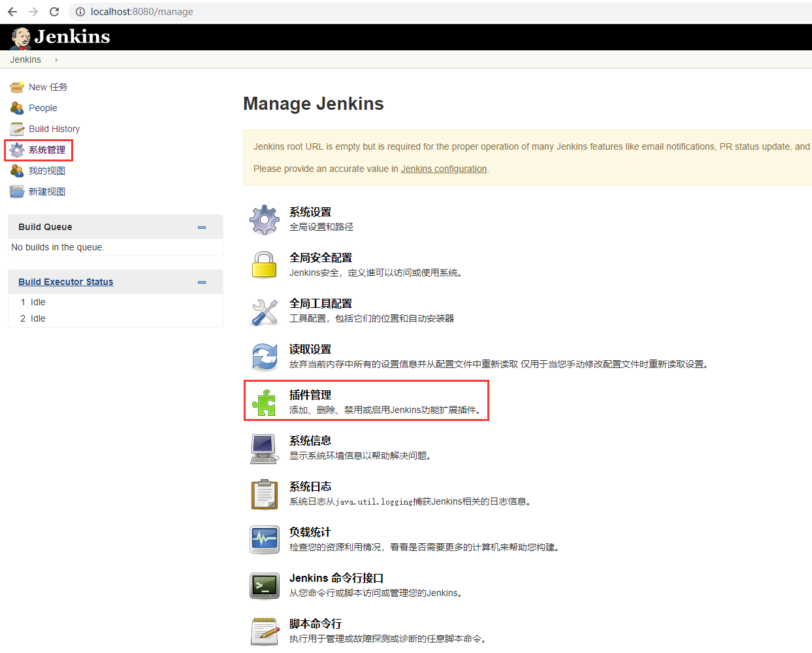Open the New 任务 link

pos(48,87)
